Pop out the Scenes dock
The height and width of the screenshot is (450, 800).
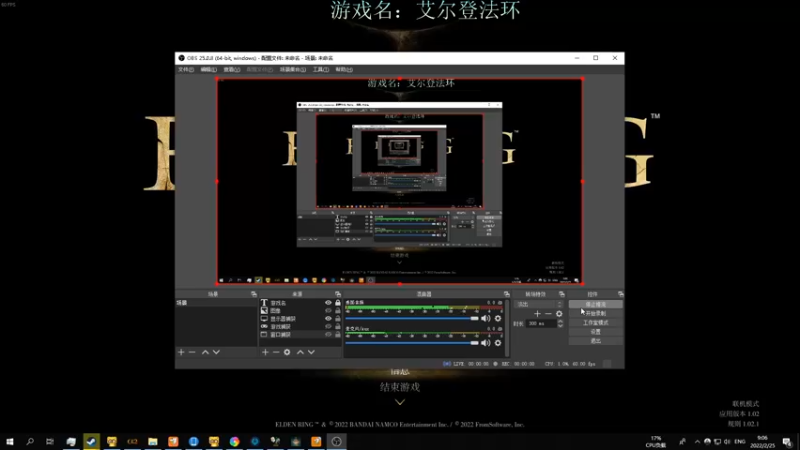[x=254, y=294]
